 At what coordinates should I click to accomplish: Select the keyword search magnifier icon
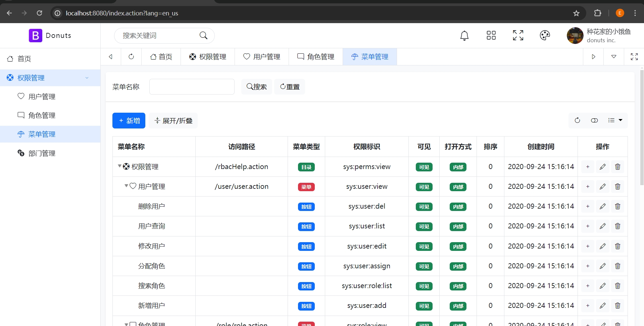pyautogui.click(x=203, y=35)
